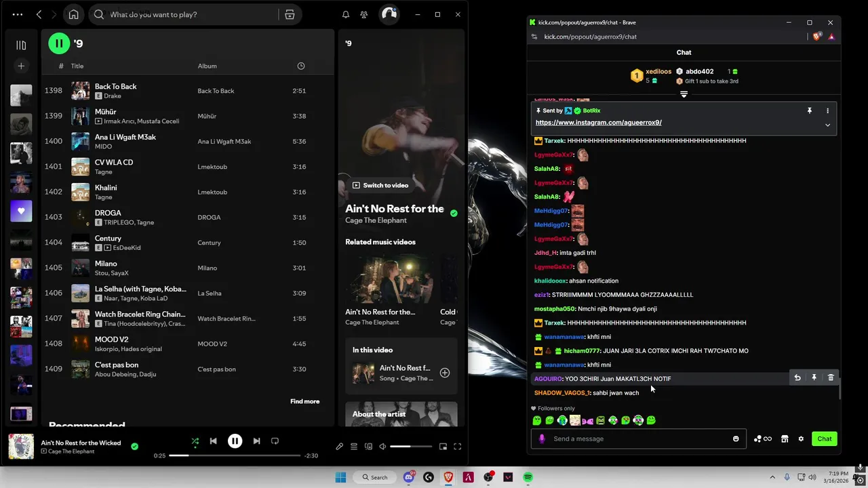
Task: Open Spotify What's New notifications bell
Action: pyautogui.click(x=346, y=14)
